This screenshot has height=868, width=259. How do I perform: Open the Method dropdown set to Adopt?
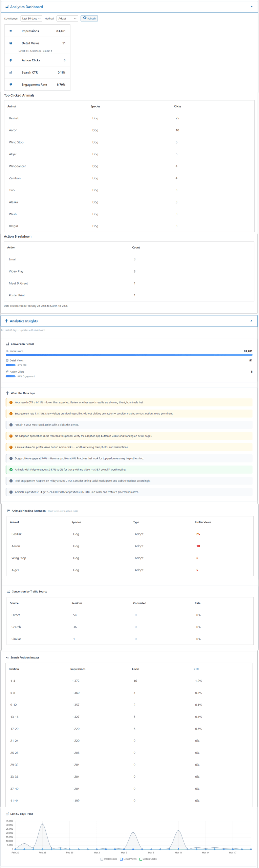[x=67, y=19]
